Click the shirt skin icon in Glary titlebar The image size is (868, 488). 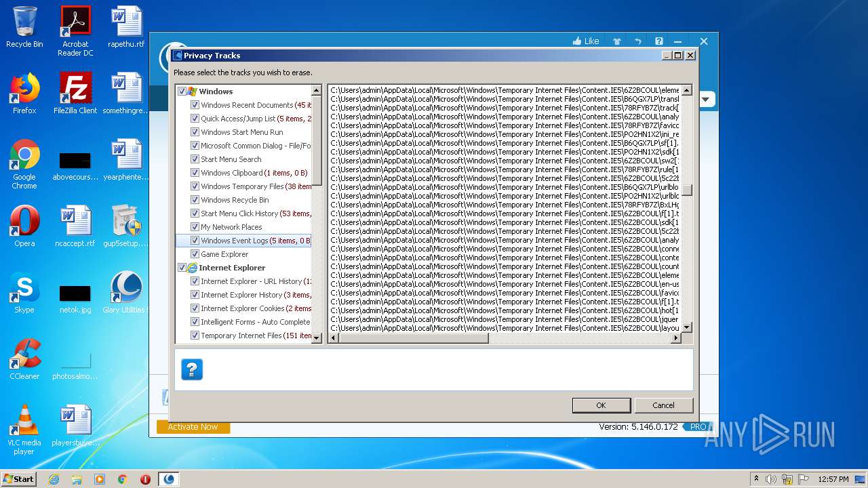pos(617,41)
